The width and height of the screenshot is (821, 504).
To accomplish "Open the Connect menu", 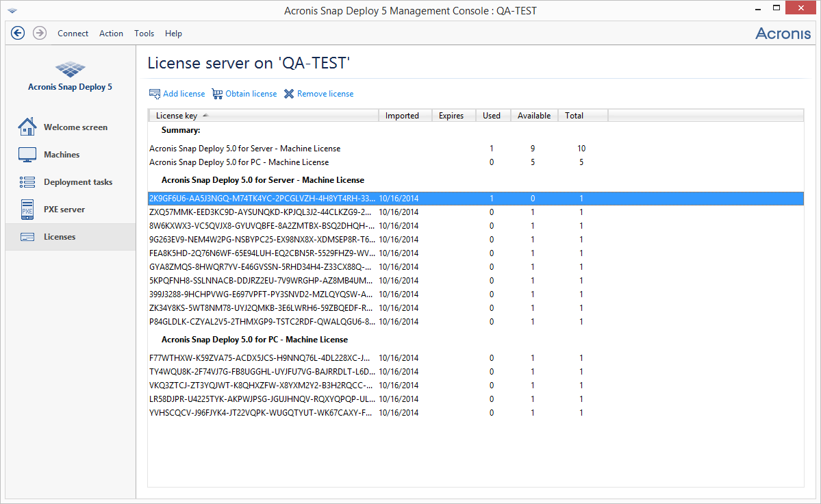I will point(73,33).
